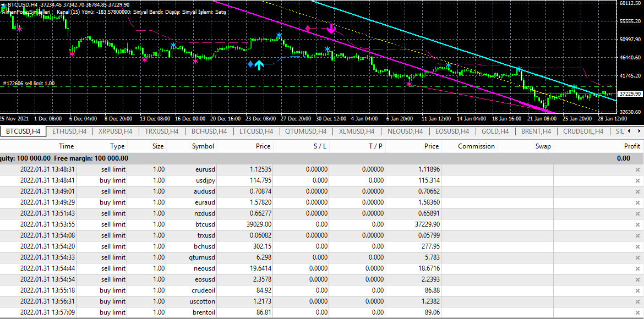Delete the crudeoil buy limit order
The width and height of the screenshot is (644, 319).
coord(637,290)
